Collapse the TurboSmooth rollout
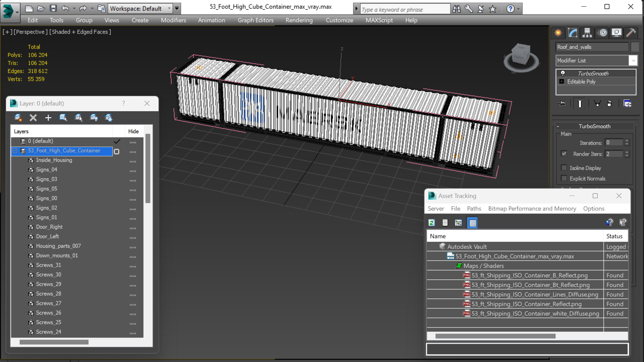Viewport: 644px width, 362px height. coord(558,126)
